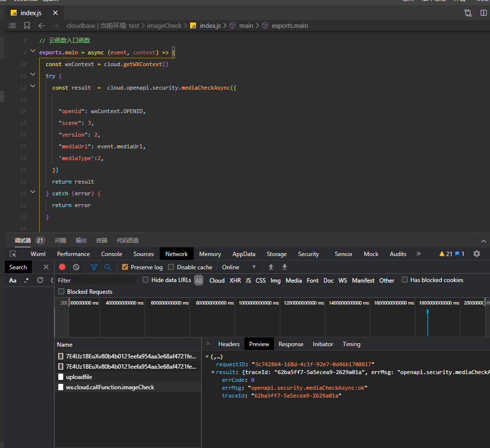Click the inspect element picker icon
The width and height of the screenshot is (490, 448).
(13, 254)
